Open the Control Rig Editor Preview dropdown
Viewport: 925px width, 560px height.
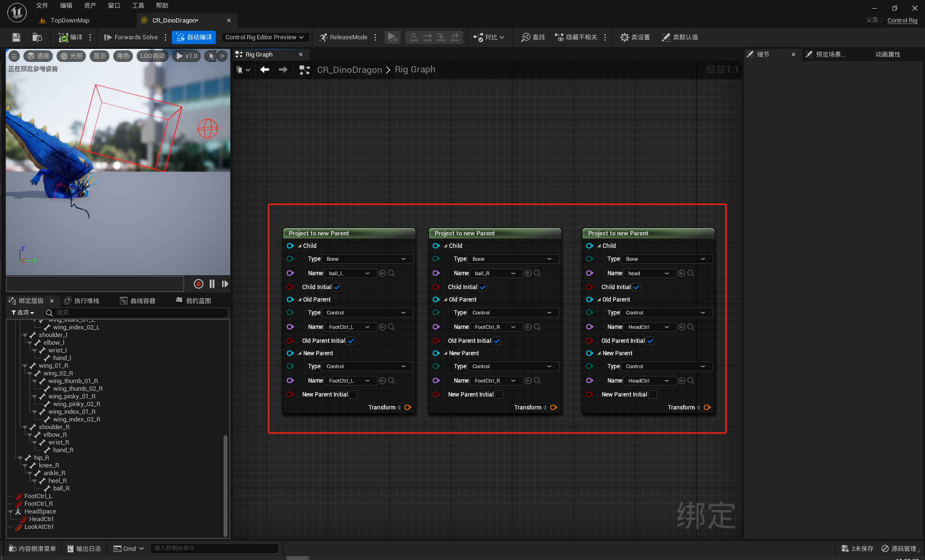point(264,37)
